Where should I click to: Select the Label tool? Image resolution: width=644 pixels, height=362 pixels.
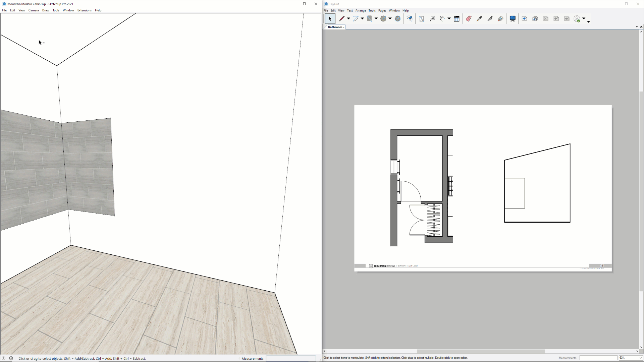[x=432, y=19]
